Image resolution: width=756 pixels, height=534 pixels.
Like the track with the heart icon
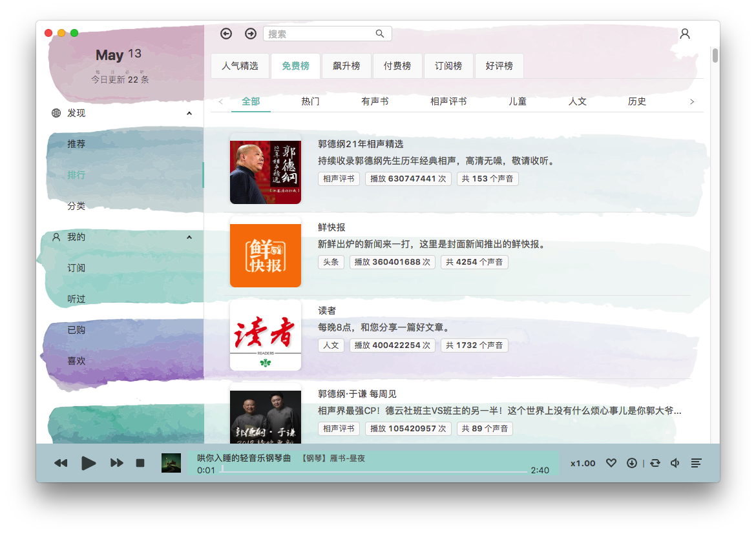(x=611, y=463)
